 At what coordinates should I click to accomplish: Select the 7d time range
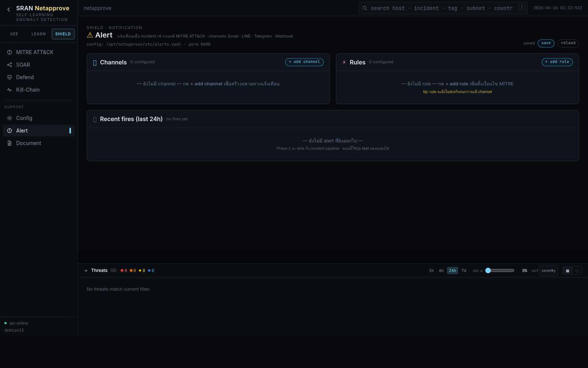pyautogui.click(x=464, y=271)
